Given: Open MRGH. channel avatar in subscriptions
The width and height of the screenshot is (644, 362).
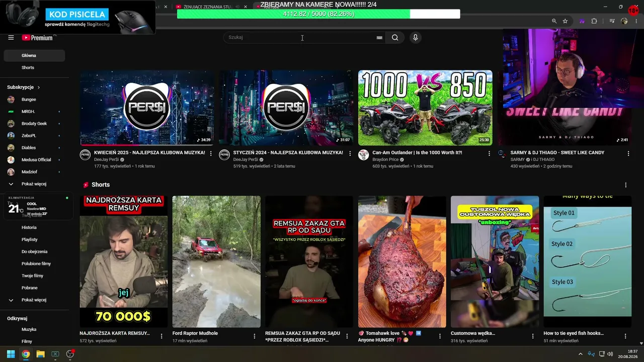Looking at the screenshot, I should click(x=11, y=112).
